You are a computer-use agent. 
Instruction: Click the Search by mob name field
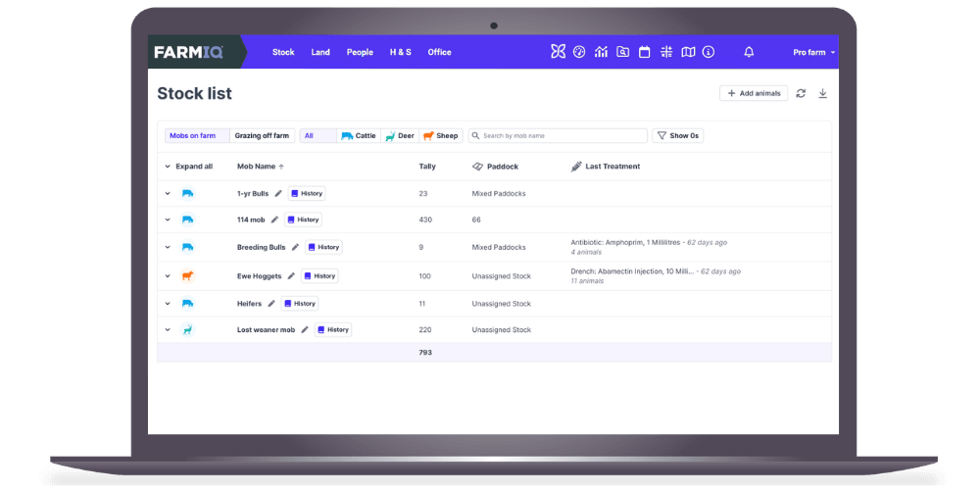click(x=558, y=136)
